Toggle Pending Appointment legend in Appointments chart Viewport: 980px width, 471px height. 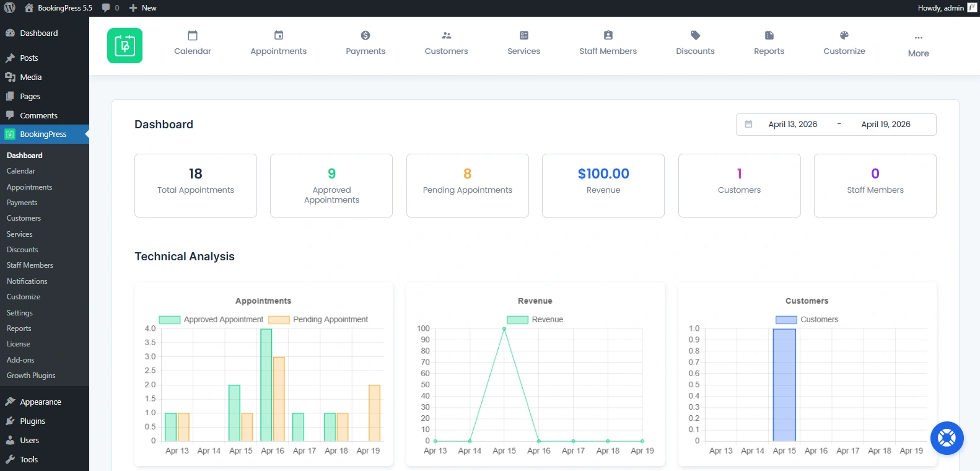318,320
